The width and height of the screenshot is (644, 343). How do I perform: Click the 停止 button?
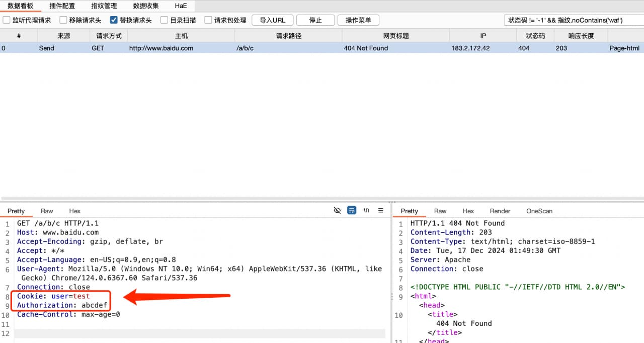point(315,20)
